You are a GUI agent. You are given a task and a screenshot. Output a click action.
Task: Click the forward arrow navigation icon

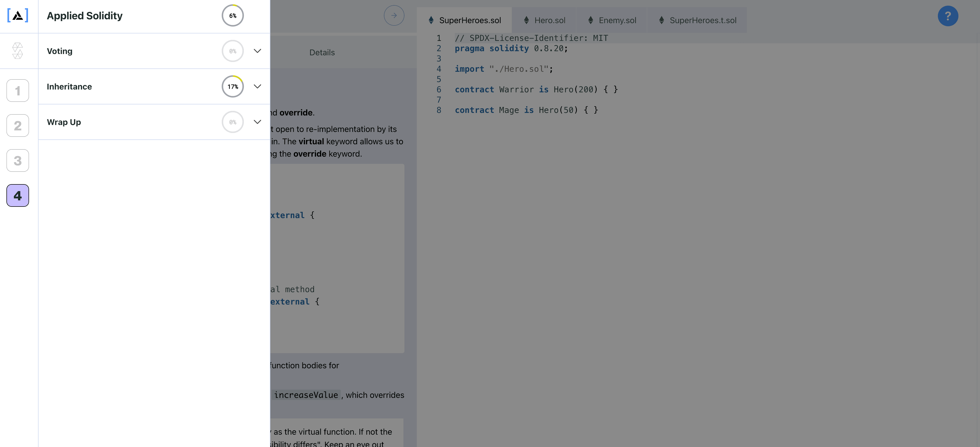pyautogui.click(x=394, y=15)
